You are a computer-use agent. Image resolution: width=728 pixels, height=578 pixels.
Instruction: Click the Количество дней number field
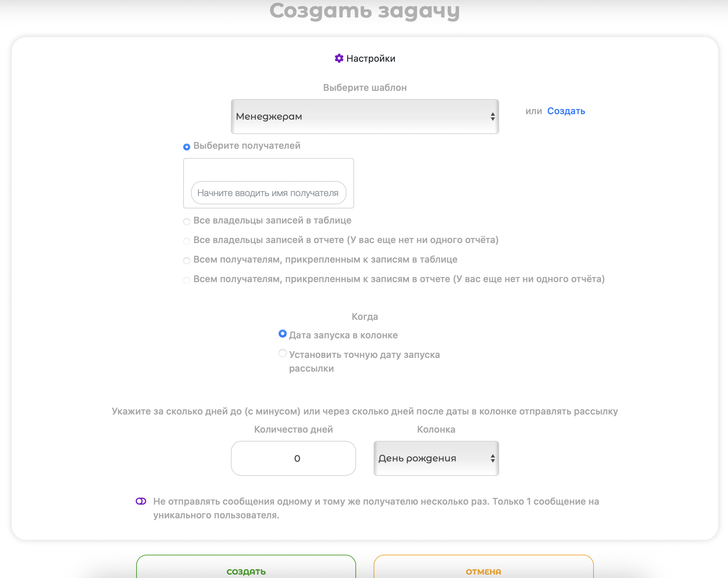(x=293, y=458)
